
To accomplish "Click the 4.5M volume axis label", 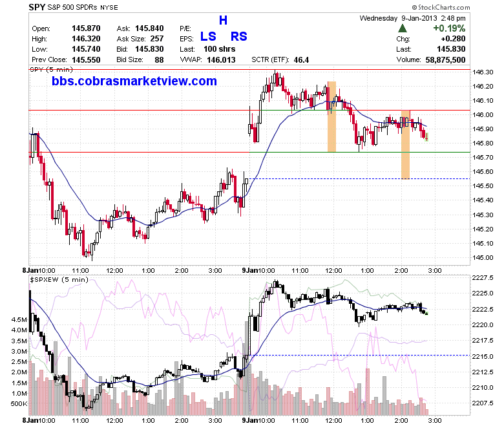I will [x=19, y=319].
